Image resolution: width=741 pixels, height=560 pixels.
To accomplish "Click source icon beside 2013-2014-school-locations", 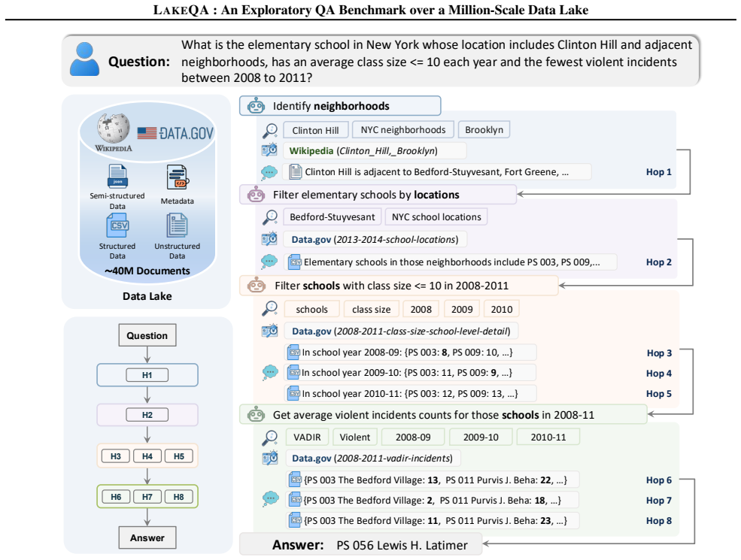I will (269, 239).
